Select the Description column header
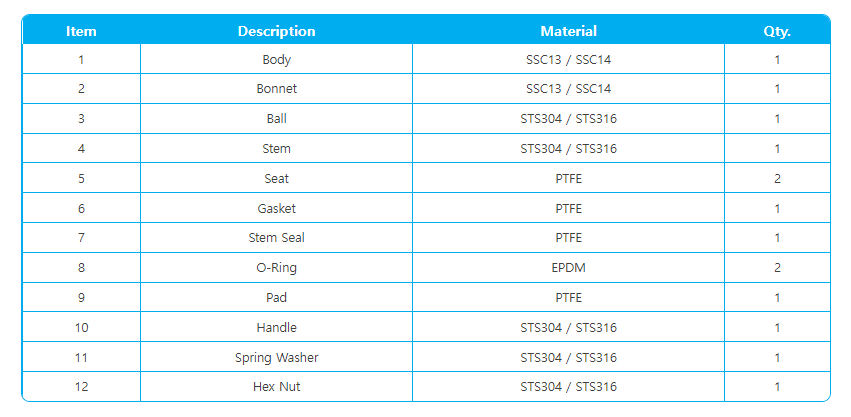851x417 pixels. pyautogui.click(x=276, y=31)
